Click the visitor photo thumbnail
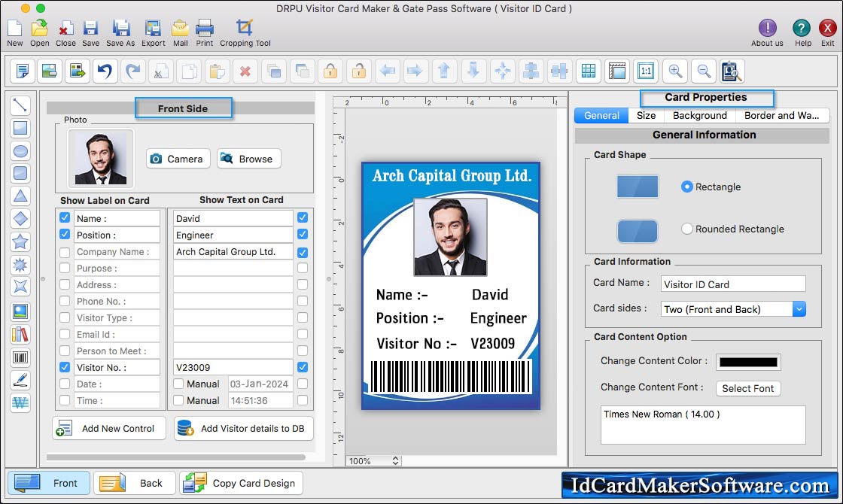 pos(101,159)
